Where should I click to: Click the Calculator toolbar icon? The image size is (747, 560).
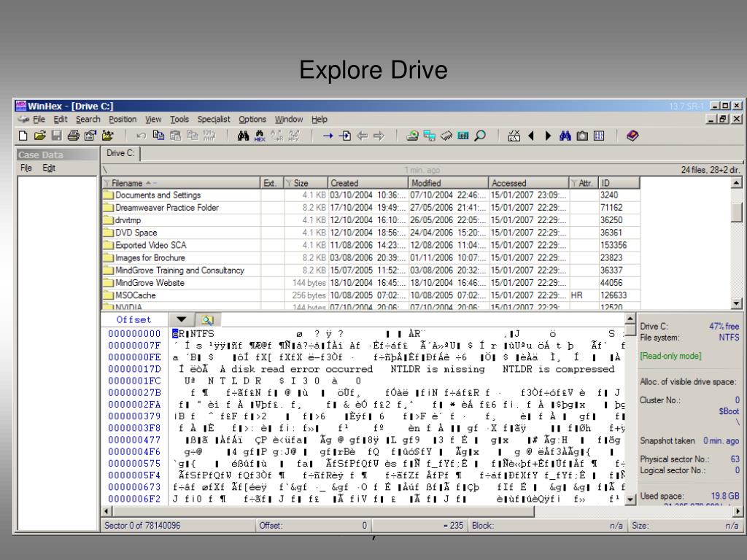point(463,136)
